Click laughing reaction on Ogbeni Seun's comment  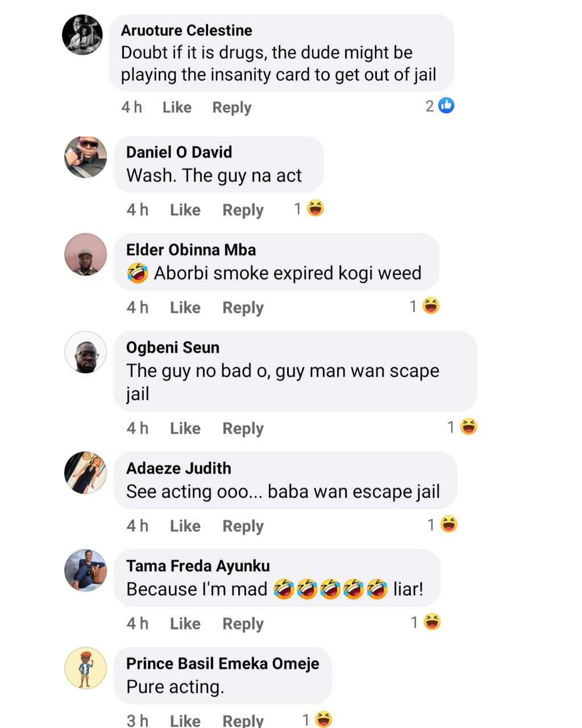click(x=468, y=427)
